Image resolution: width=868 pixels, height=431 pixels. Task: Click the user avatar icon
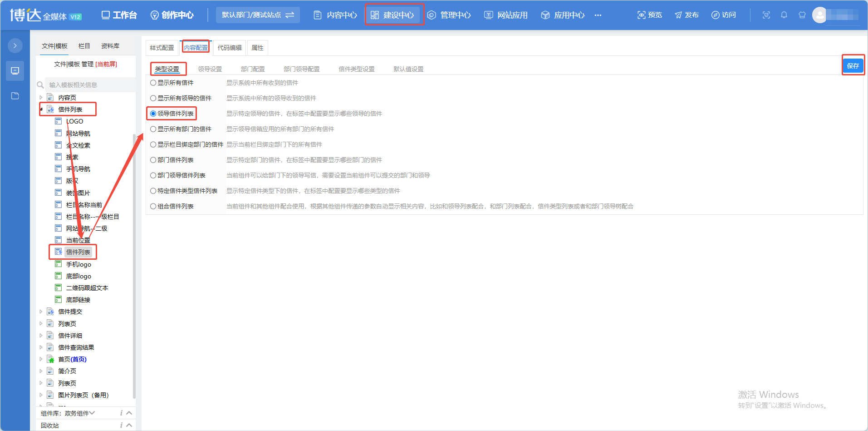point(820,15)
